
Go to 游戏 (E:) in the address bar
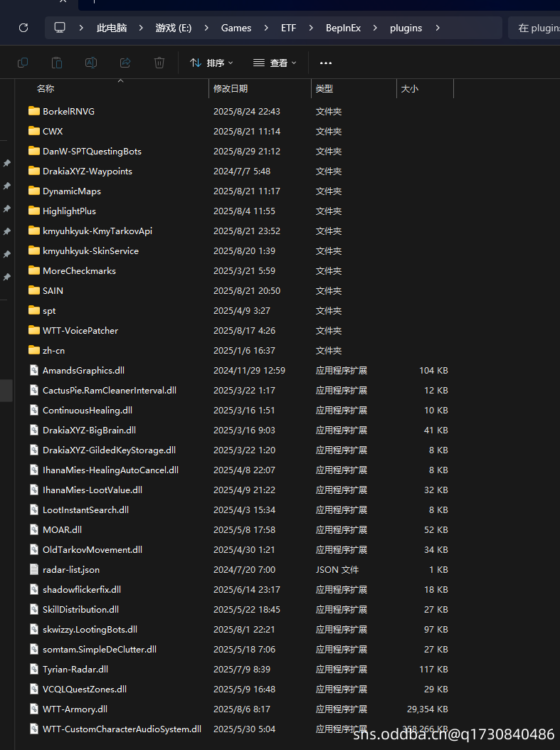point(174,28)
